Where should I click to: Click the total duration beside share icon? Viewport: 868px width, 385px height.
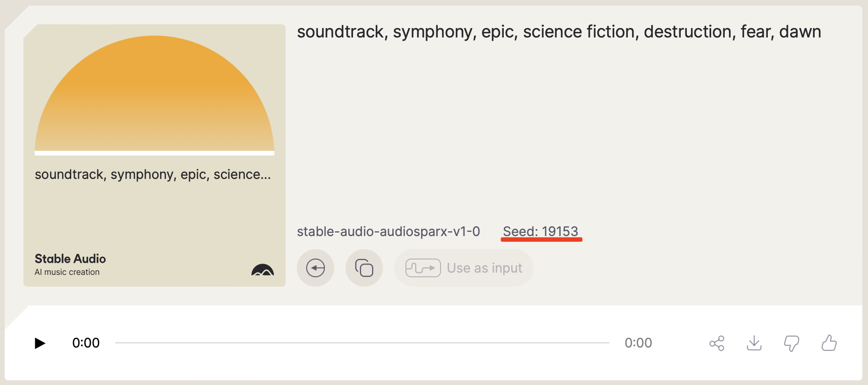coord(638,343)
